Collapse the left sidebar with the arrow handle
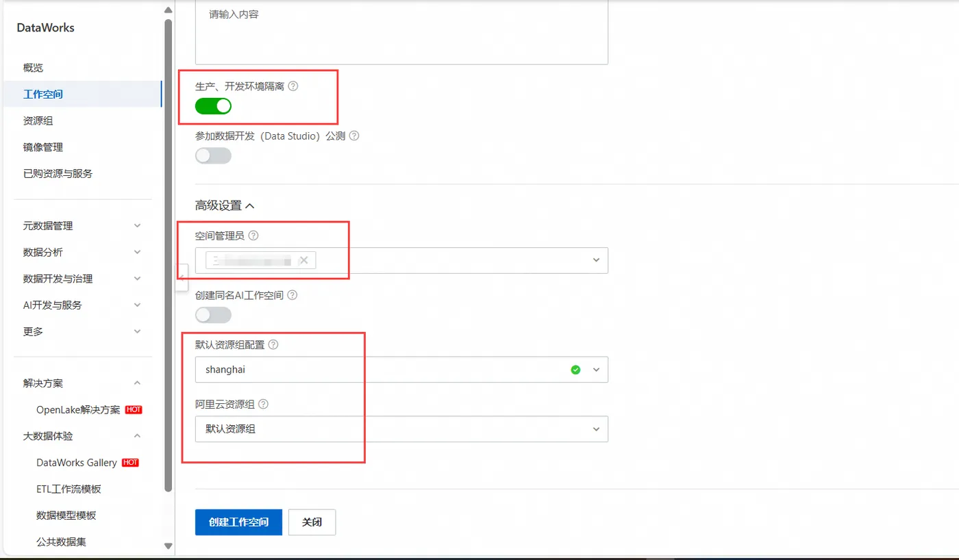Image resolution: width=959 pixels, height=560 pixels. (x=182, y=277)
